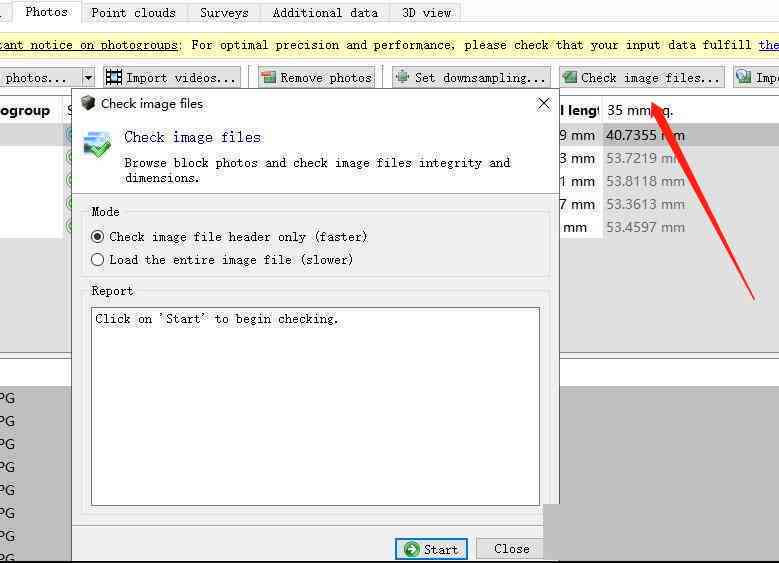The height and width of the screenshot is (563, 779).
Task: Click the 35 mm eq. column header
Action: tap(639, 110)
